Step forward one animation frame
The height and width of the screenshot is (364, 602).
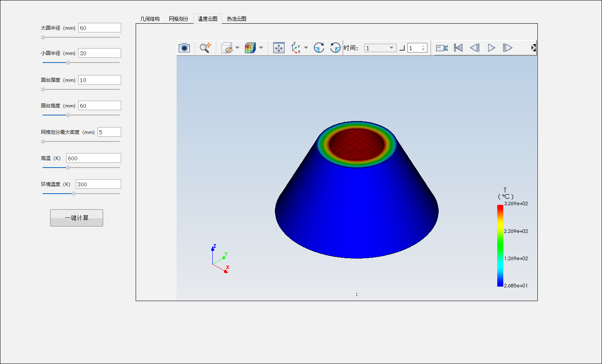coord(508,48)
